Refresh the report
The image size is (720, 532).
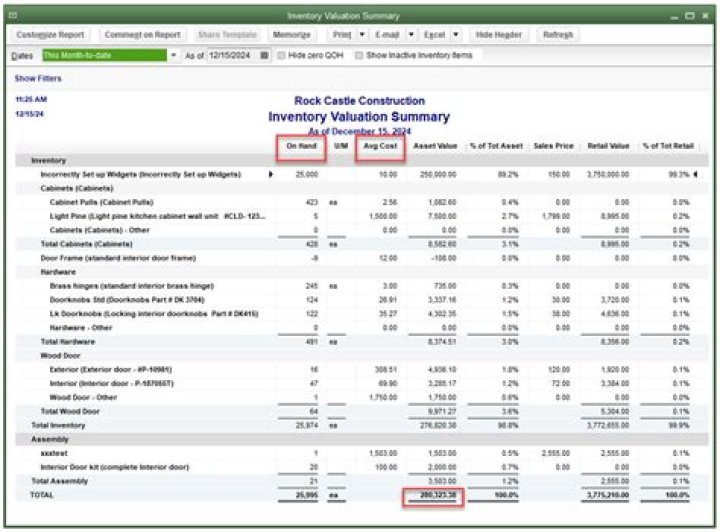(x=558, y=35)
